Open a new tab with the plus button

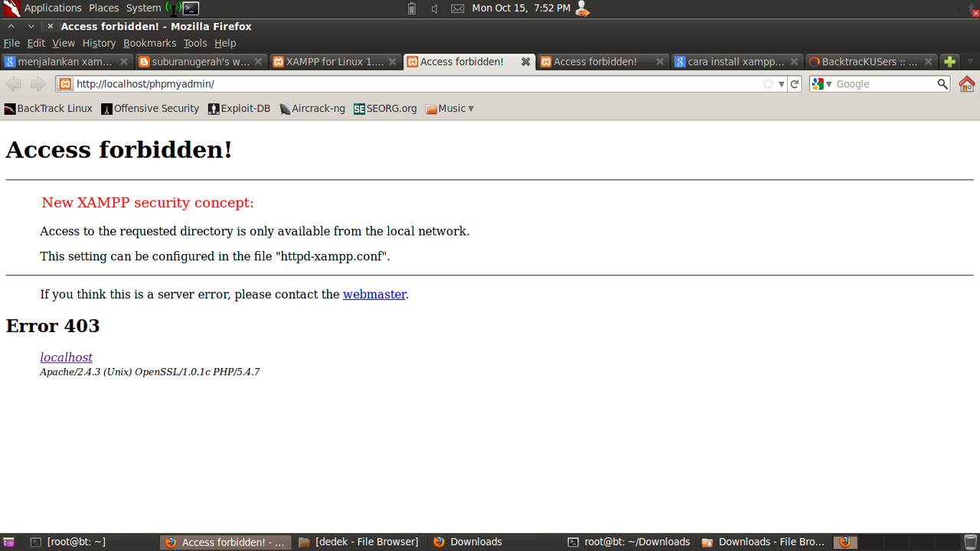(949, 62)
